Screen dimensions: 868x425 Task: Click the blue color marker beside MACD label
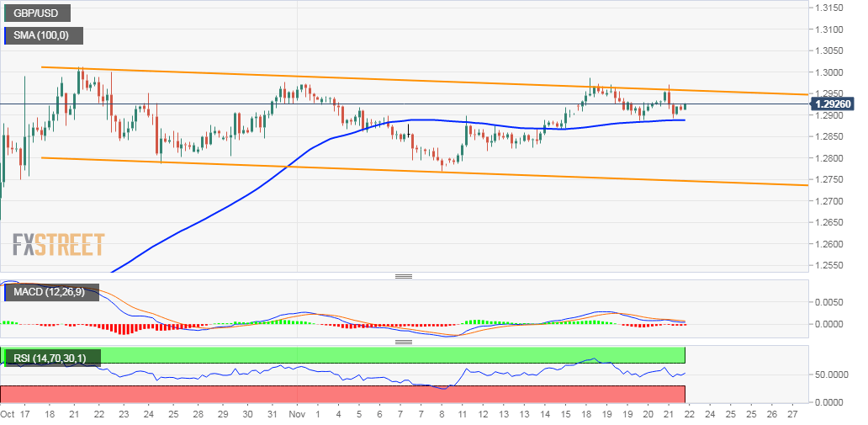pyautogui.click(x=6, y=292)
